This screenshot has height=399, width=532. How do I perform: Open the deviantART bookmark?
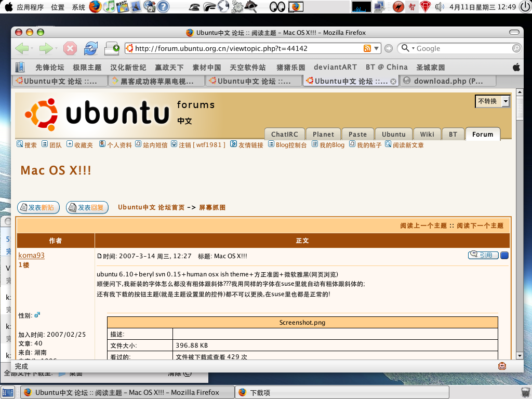(335, 67)
